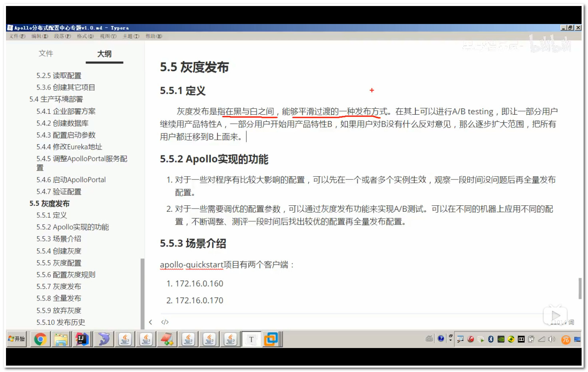The image size is (588, 372).
Task: Go to outline heading 5.4 生产环境部署
Action: click(56, 99)
